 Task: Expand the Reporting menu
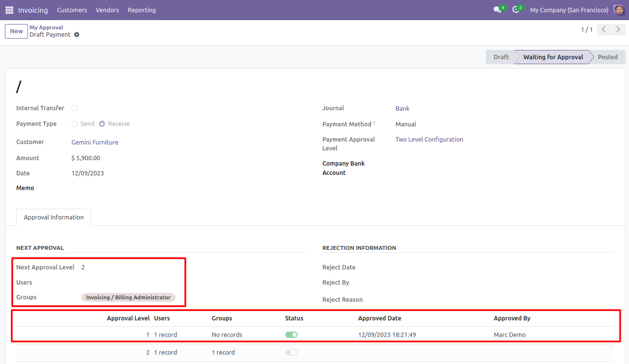pos(142,10)
